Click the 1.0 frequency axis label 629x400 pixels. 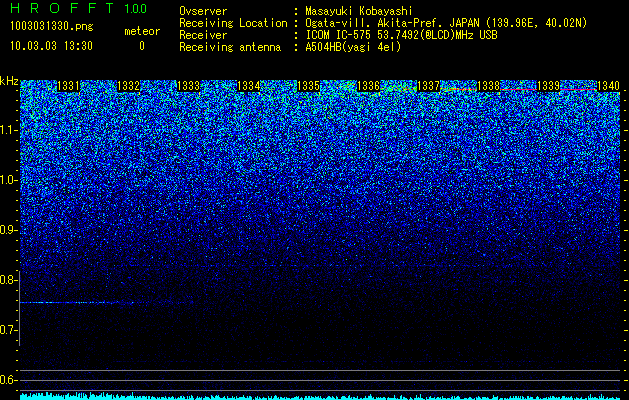8,180
